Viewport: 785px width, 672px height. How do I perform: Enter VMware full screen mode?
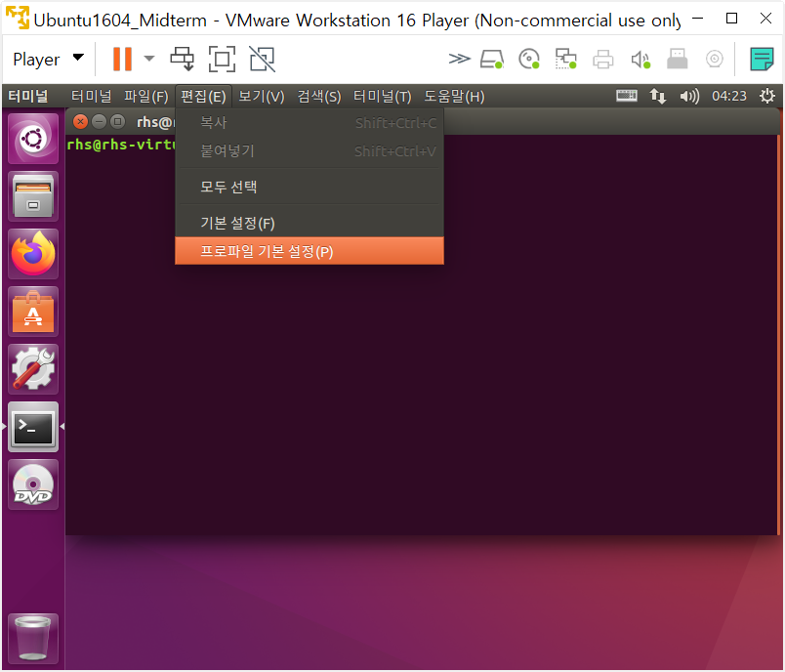coord(222,59)
